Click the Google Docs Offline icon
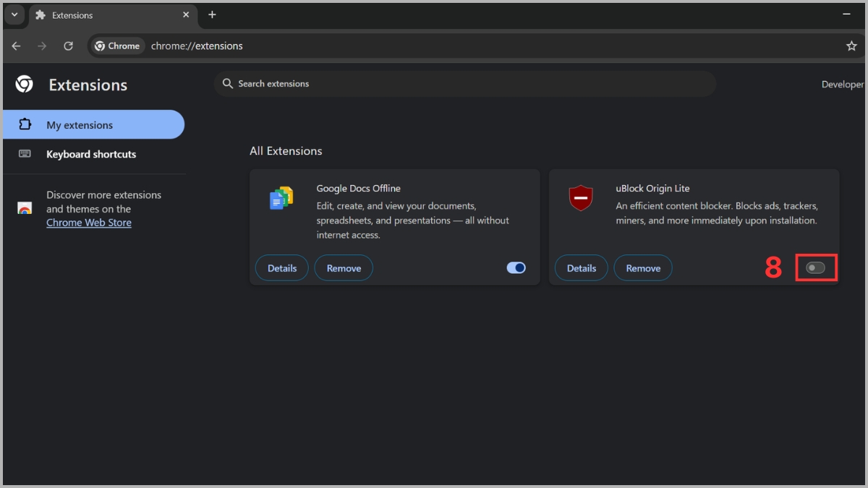This screenshot has height=488, width=868. click(281, 197)
